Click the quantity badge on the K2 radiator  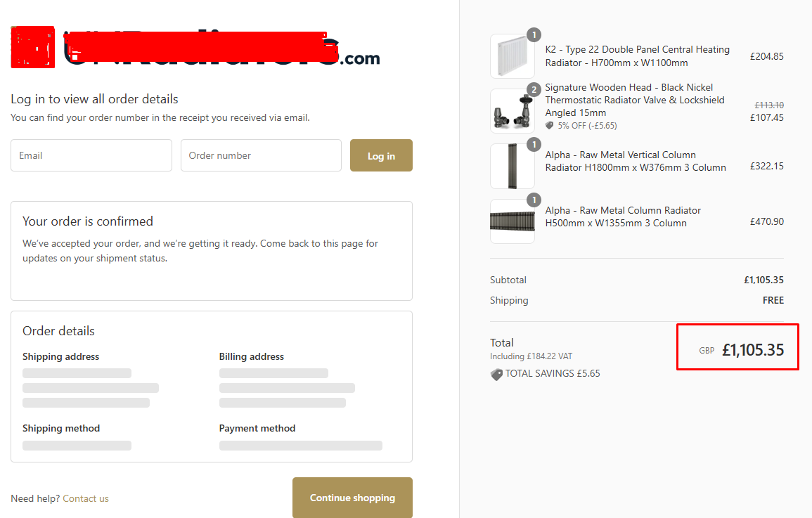(x=534, y=34)
